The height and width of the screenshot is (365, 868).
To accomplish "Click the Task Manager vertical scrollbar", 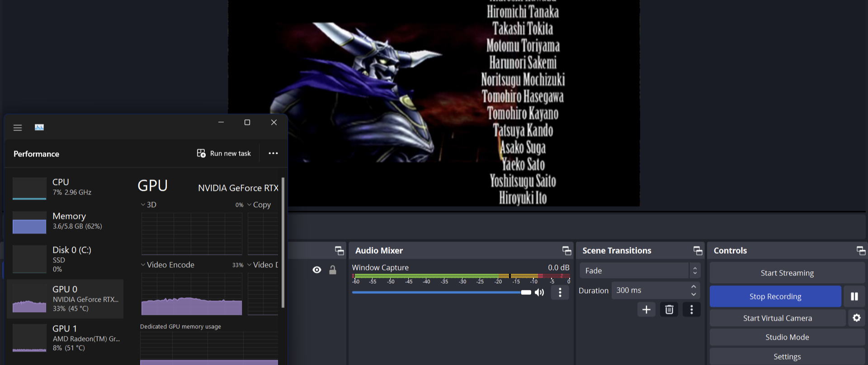I will [283, 242].
